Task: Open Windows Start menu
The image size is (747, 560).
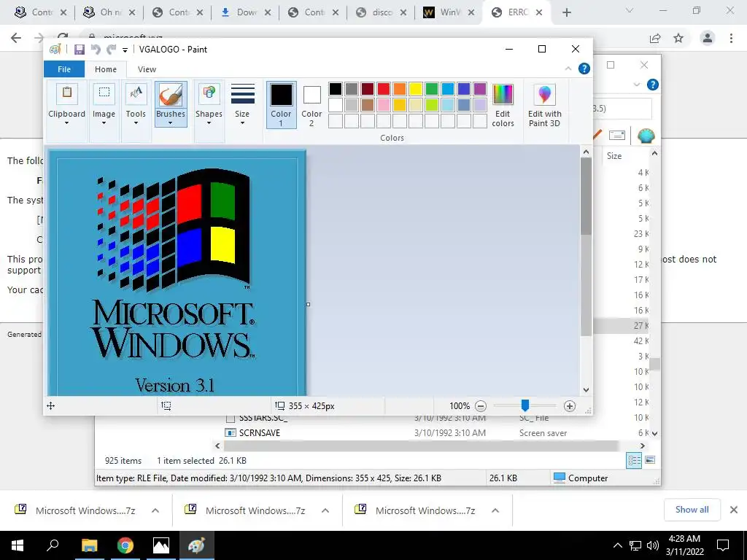Action: pos(18,545)
